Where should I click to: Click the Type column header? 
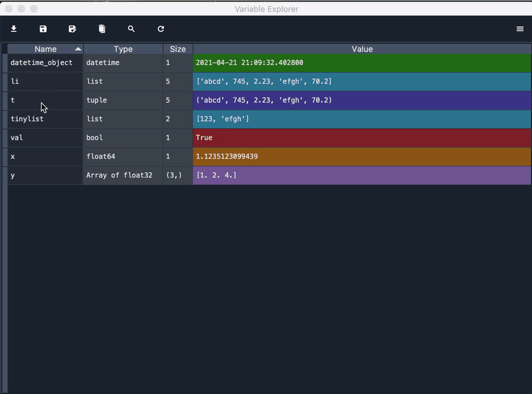pyautogui.click(x=123, y=49)
